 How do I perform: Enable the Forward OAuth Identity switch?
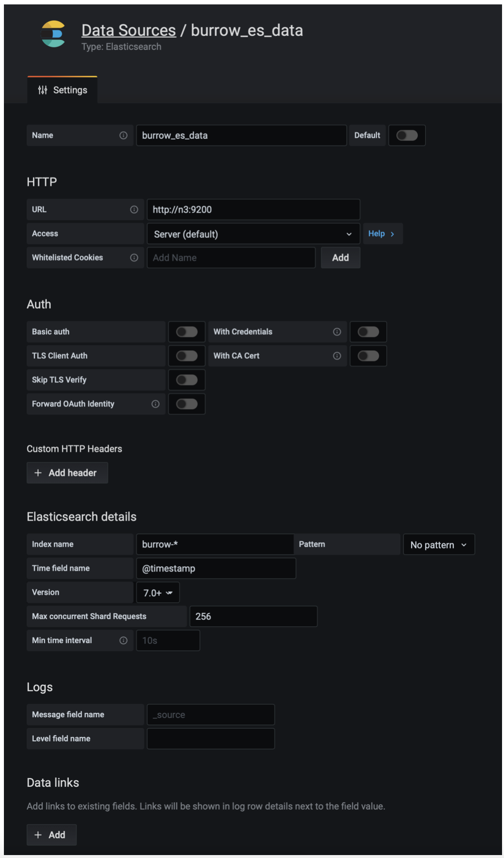(187, 404)
